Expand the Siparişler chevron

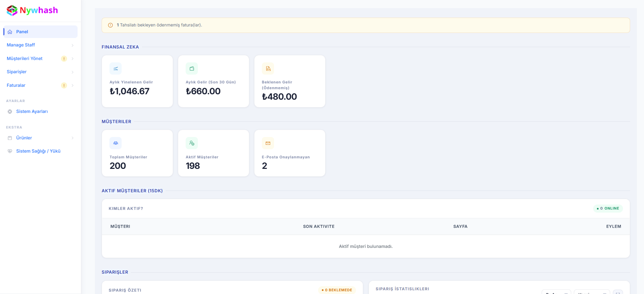pyautogui.click(x=72, y=72)
